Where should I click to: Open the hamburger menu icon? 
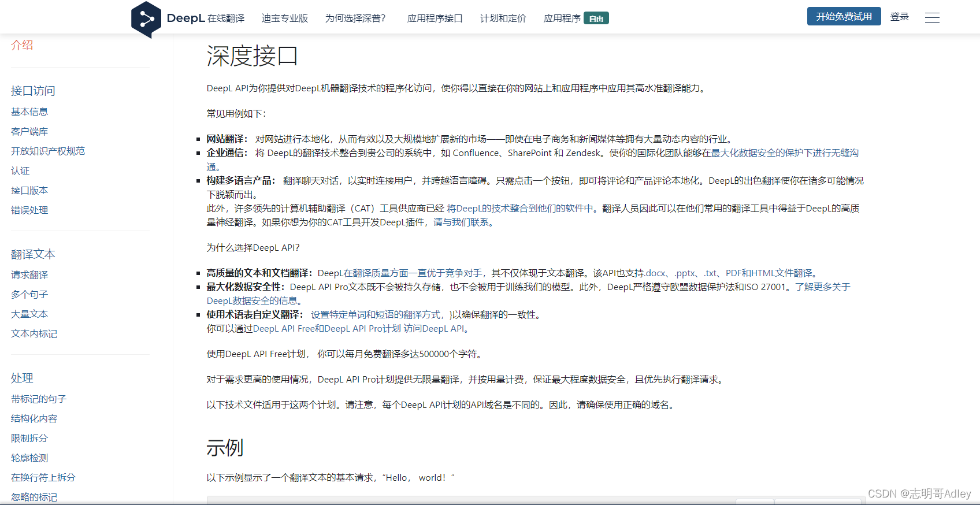[x=932, y=18]
